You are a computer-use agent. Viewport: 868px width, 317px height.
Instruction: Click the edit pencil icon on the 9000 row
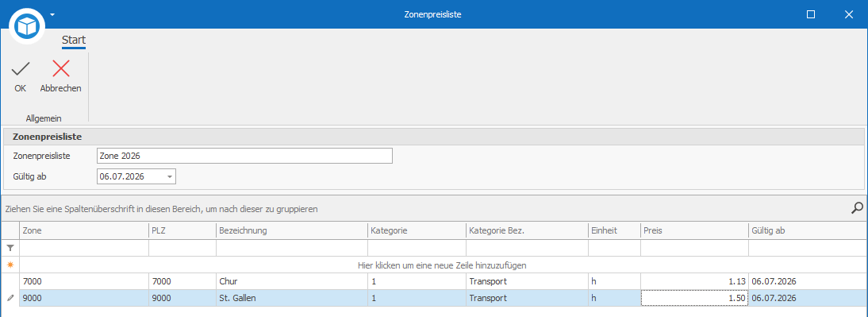click(10, 298)
